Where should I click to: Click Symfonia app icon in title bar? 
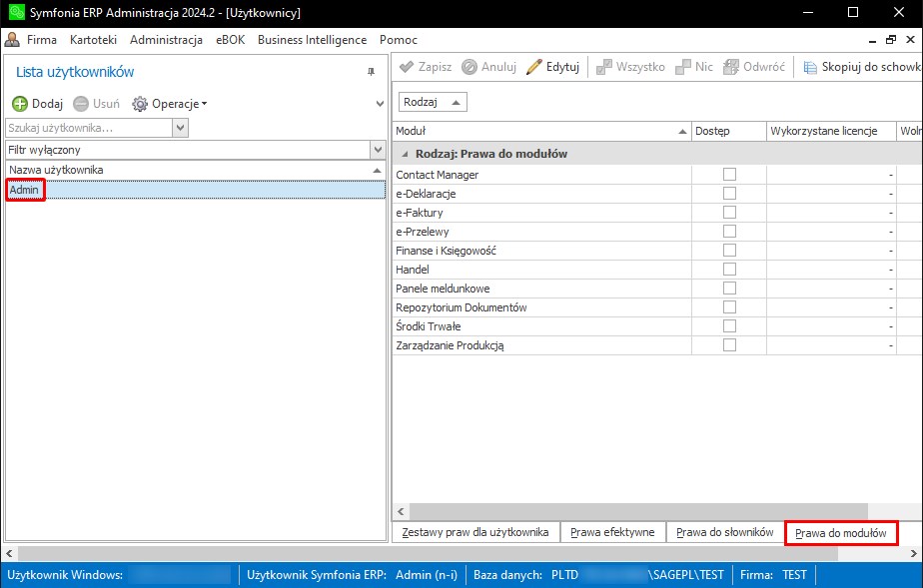pyautogui.click(x=17, y=12)
